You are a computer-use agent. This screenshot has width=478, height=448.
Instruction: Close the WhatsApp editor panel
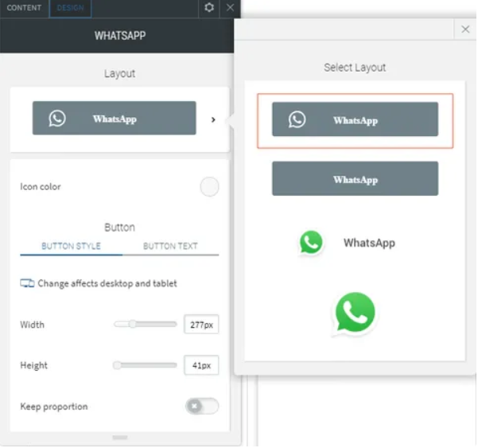click(x=230, y=7)
